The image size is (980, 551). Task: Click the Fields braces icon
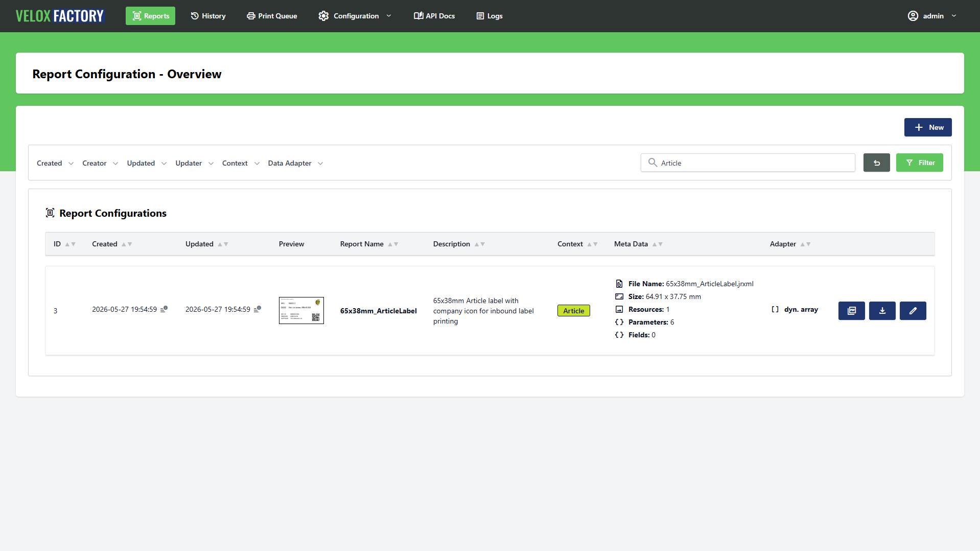(619, 335)
